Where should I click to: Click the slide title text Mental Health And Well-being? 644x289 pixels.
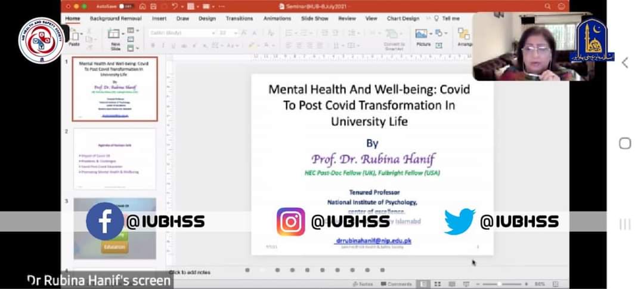369,105
